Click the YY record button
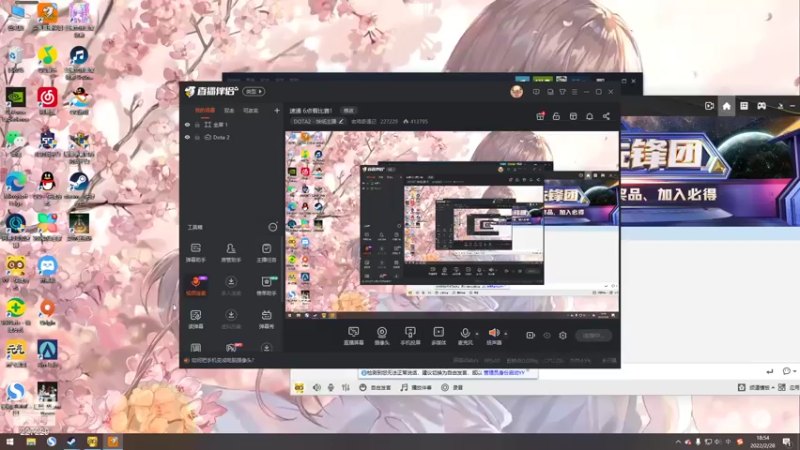 pyautogui.click(x=452, y=388)
